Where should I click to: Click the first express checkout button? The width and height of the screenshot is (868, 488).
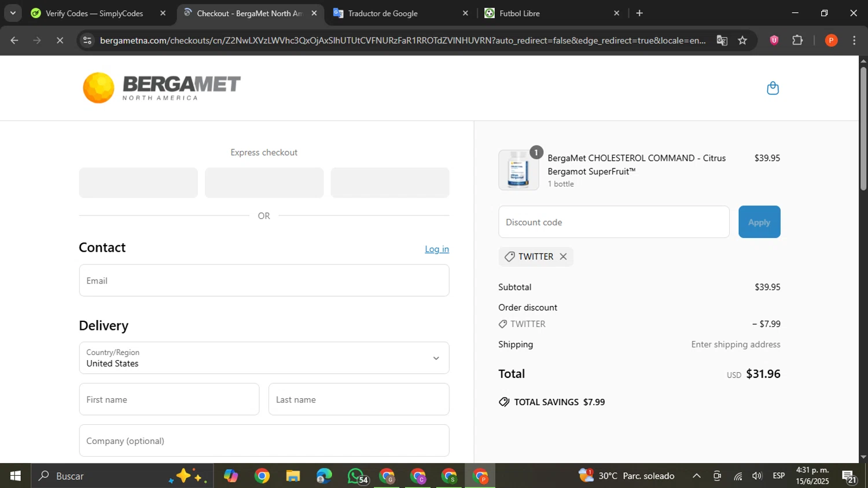(138, 183)
